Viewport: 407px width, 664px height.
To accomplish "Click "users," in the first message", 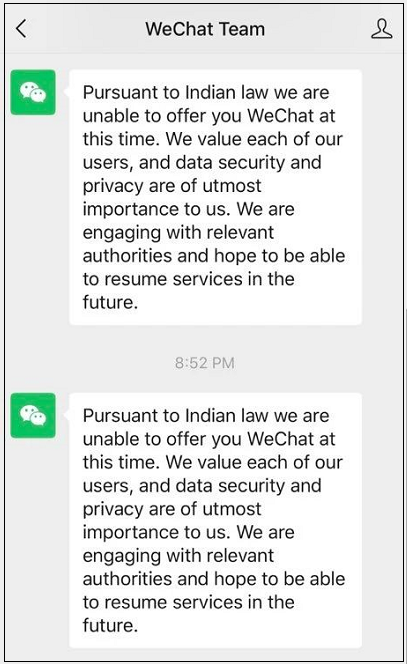I will 108,163.
